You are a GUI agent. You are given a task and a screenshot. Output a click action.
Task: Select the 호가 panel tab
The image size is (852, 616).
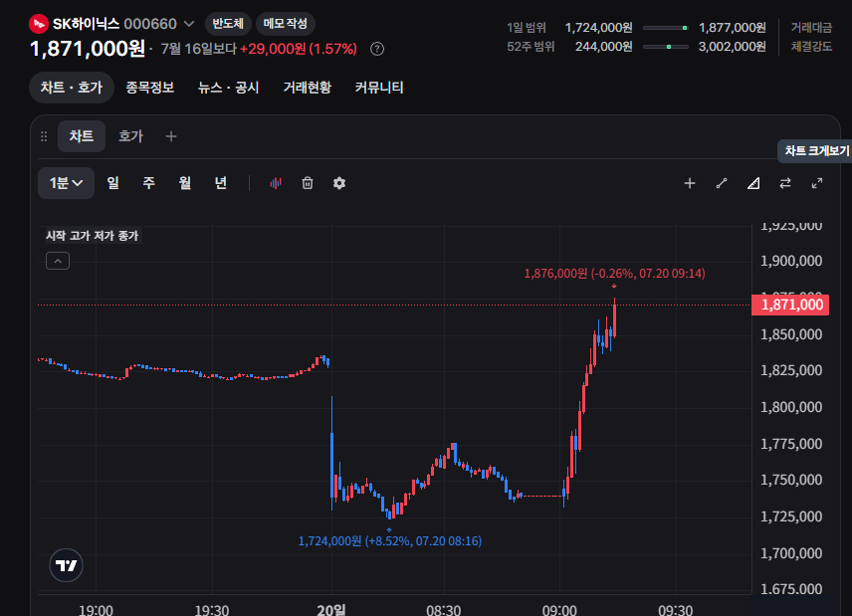coord(131,136)
